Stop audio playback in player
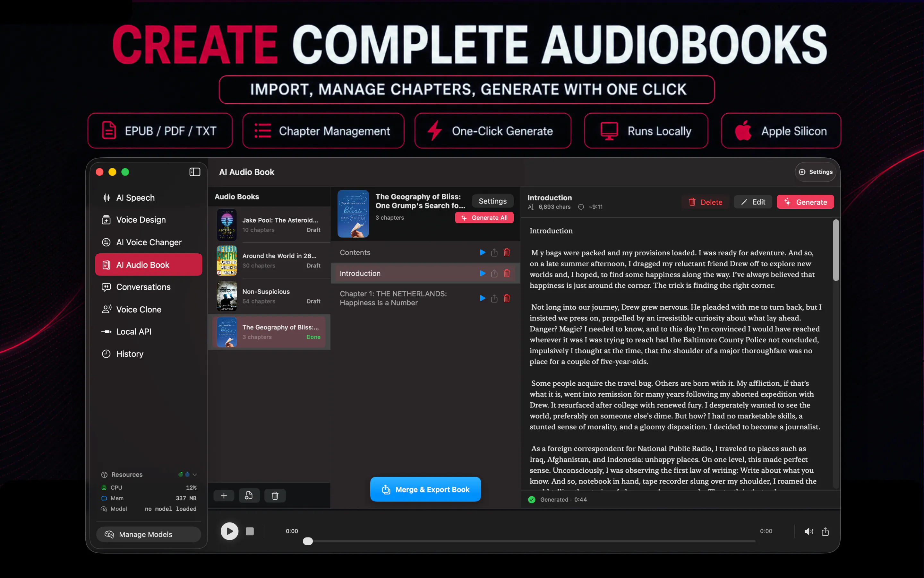 click(x=250, y=531)
